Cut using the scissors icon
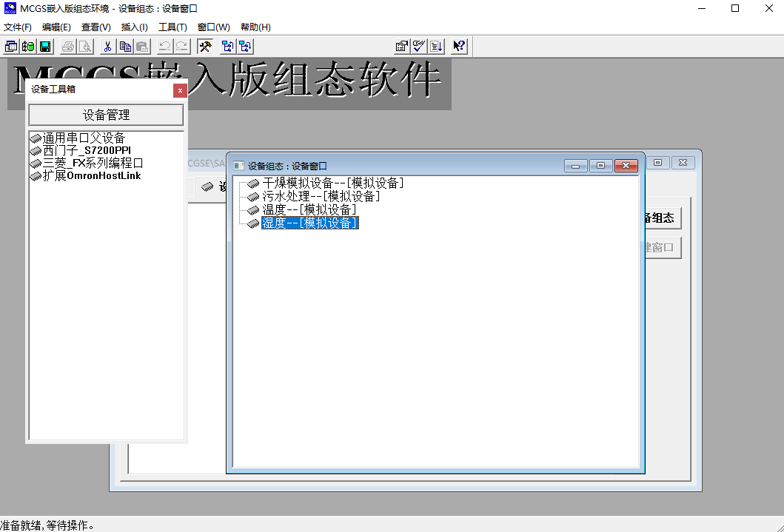 coord(107,47)
